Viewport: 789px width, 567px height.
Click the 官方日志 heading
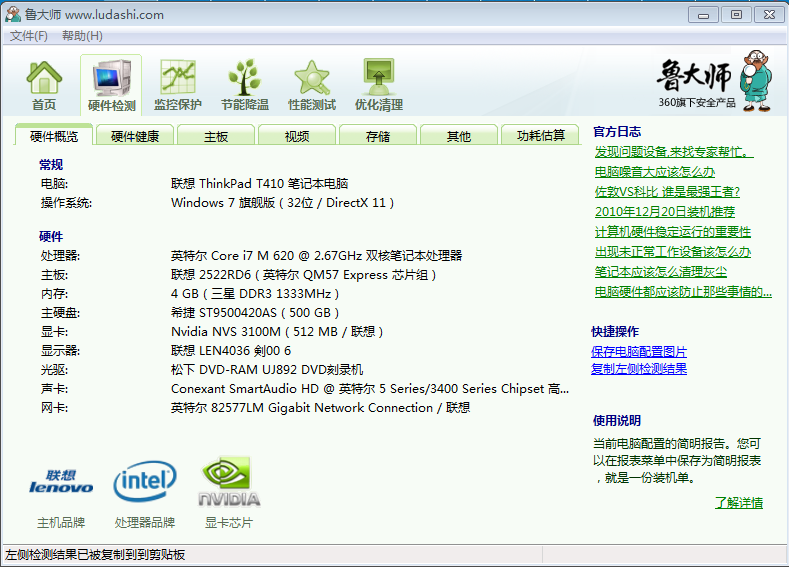point(617,132)
